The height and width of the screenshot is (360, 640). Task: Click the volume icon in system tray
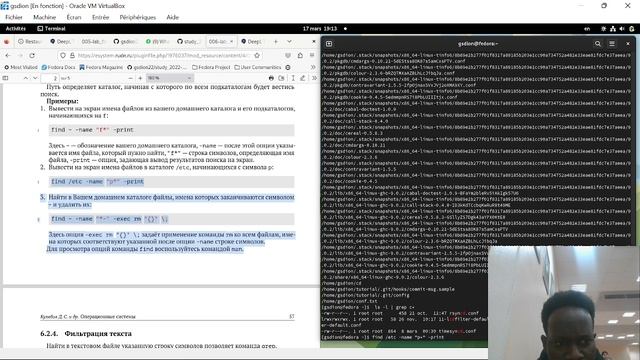[x=622, y=29]
